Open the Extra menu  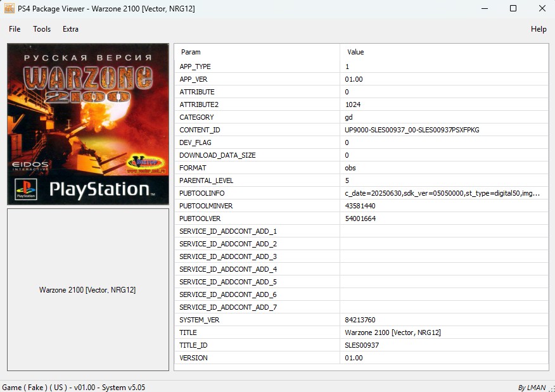click(70, 29)
